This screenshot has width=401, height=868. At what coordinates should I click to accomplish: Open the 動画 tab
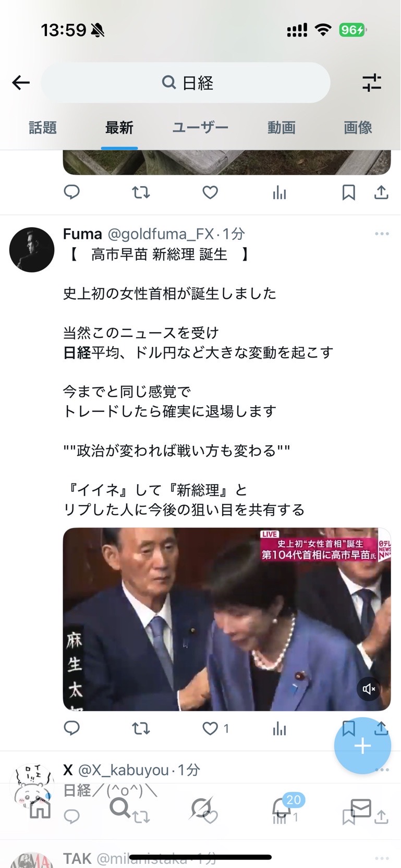(282, 127)
